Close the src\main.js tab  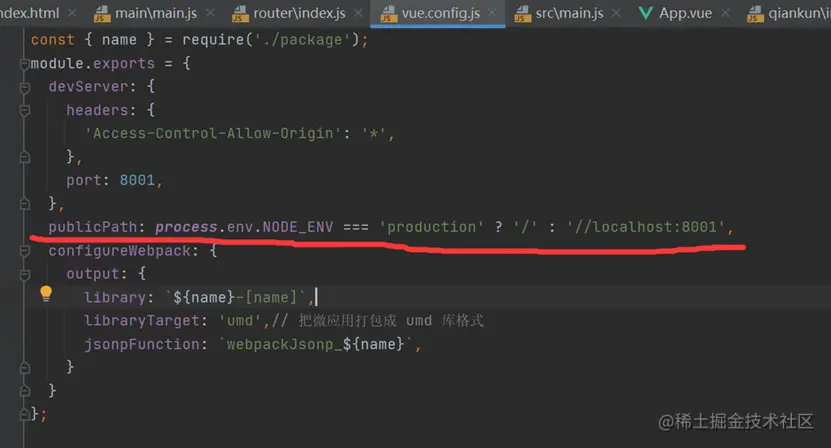(x=616, y=12)
